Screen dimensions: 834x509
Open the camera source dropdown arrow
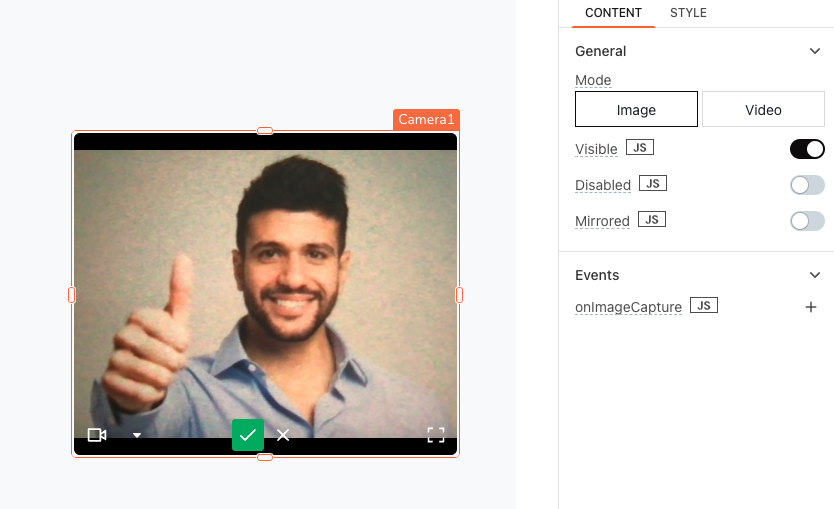pos(137,435)
